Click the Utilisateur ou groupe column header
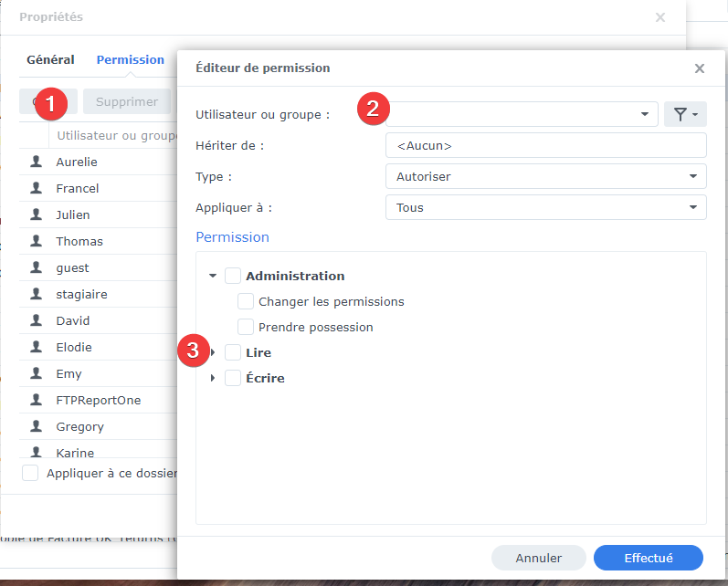 tap(113, 135)
